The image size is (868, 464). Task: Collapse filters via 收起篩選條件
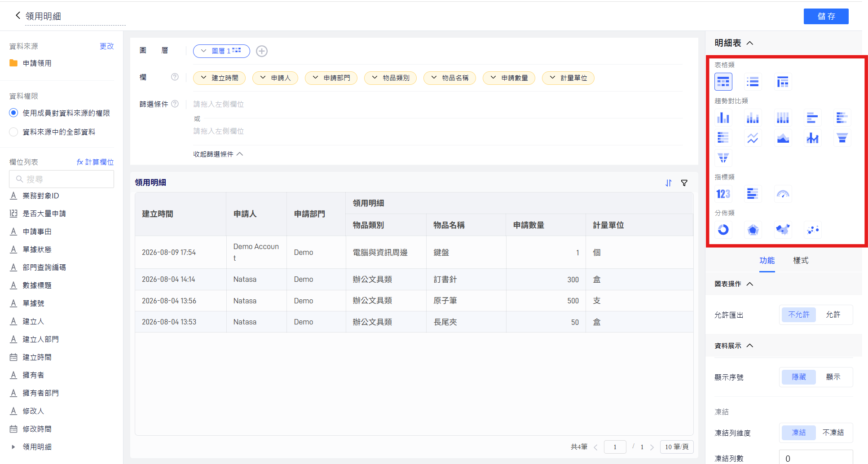(x=218, y=154)
